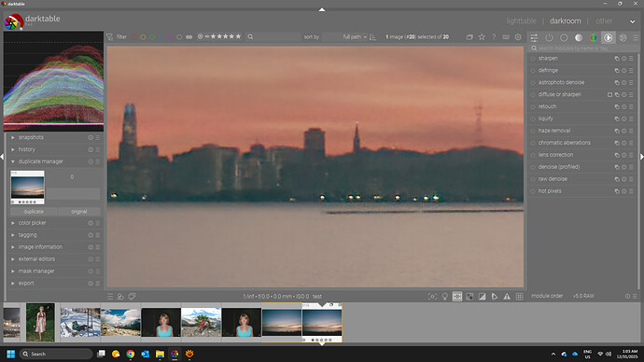Toggle thumbnail overlays star icon
Viewport: 644px width, 362px height.
coord(482,37)
